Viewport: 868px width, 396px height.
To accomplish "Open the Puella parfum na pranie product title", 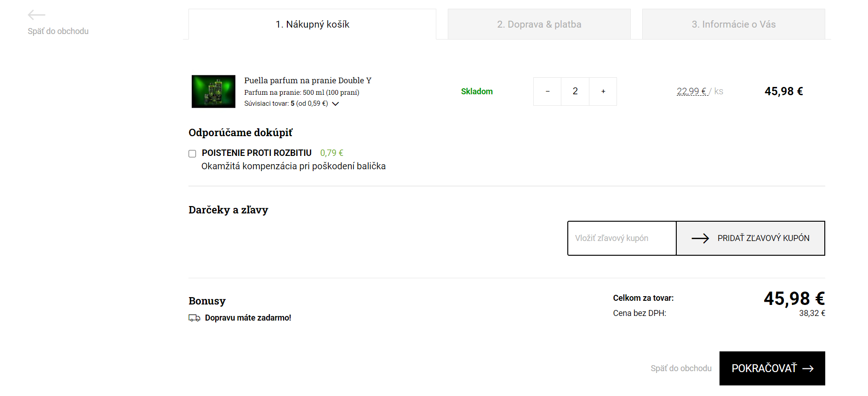I will (x=308, y=80).
